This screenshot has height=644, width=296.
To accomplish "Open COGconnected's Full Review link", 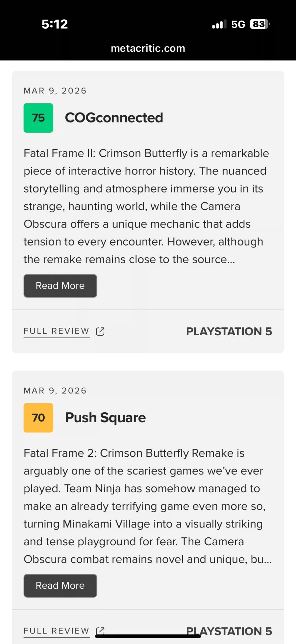I will [x=57, y=331].
